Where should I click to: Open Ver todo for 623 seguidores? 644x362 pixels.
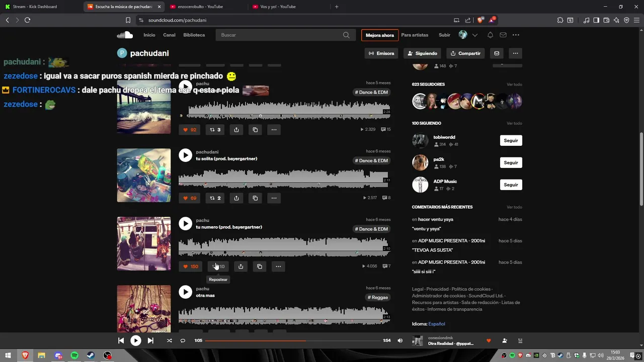click(x=514, y=84)
